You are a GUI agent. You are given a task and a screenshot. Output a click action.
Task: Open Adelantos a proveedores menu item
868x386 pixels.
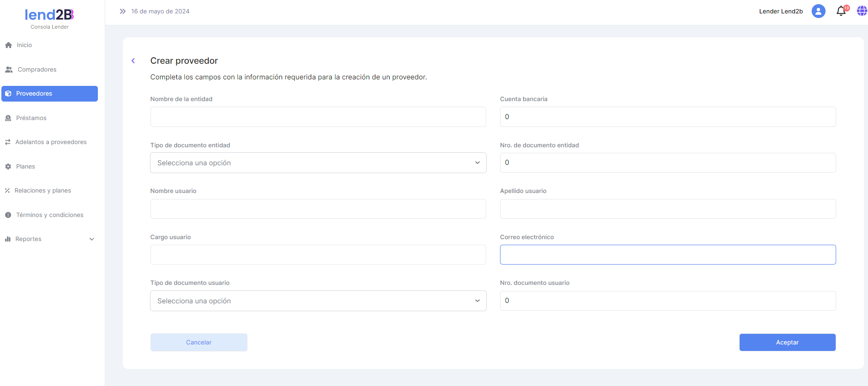tap(51, 142)
